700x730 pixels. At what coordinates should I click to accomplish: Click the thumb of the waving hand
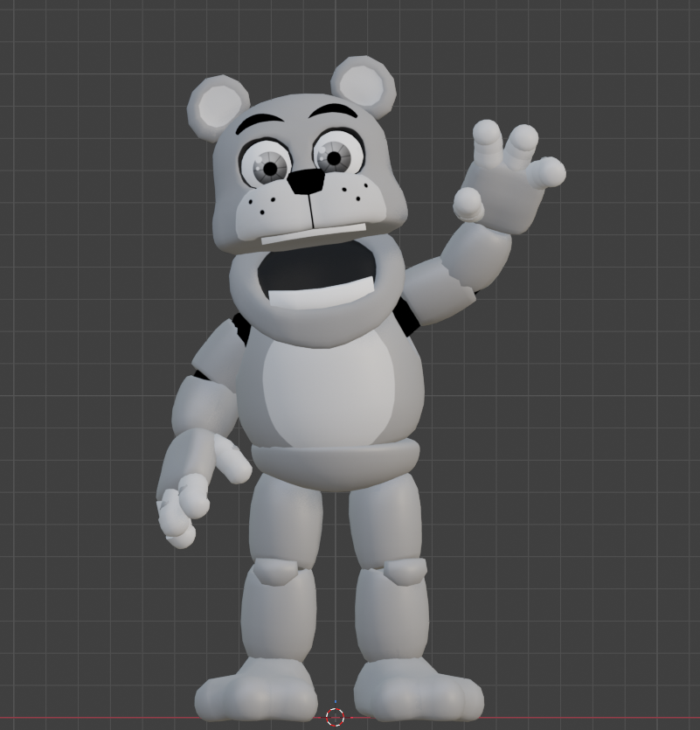(468, 204)
